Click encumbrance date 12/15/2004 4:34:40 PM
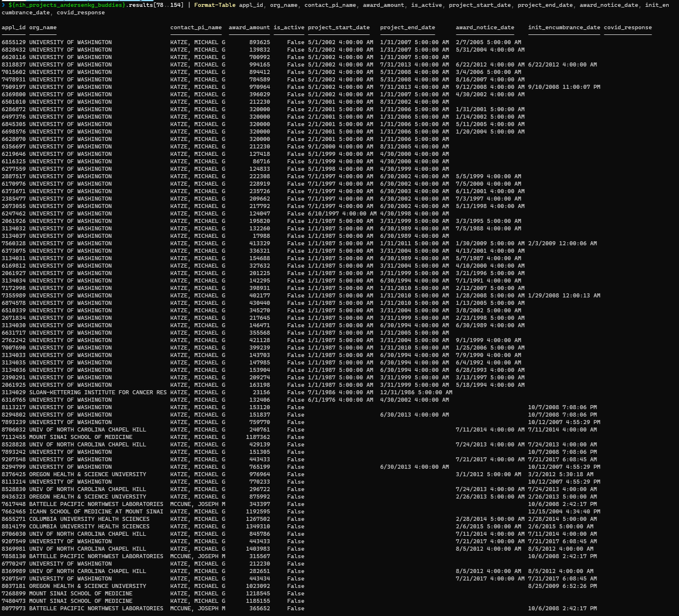The image size is (679, 616). click(x=564, y=512)
